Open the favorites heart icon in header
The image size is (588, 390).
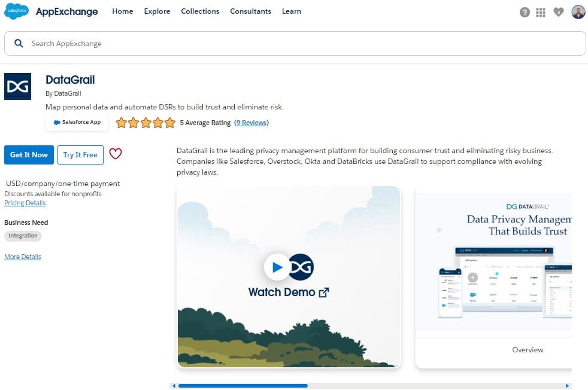coord(559,12)
